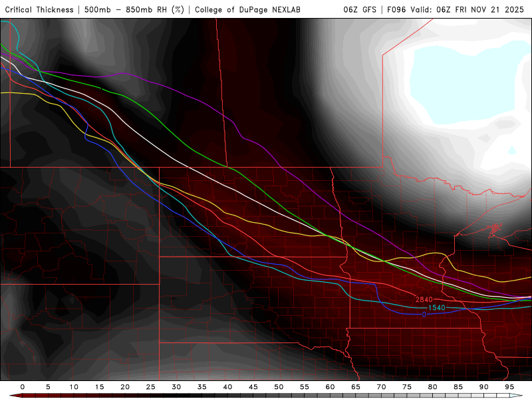Pick the '35' color scale value

coord(202,387)
